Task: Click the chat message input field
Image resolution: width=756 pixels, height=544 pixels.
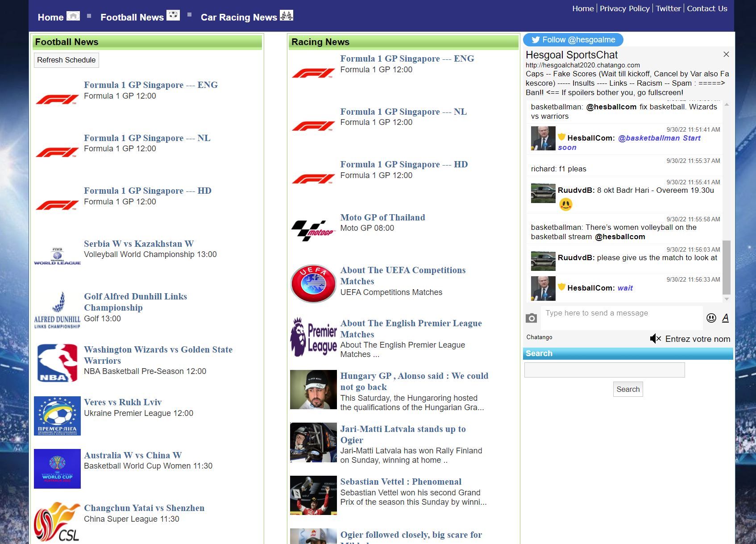Action: pos(620,317)
